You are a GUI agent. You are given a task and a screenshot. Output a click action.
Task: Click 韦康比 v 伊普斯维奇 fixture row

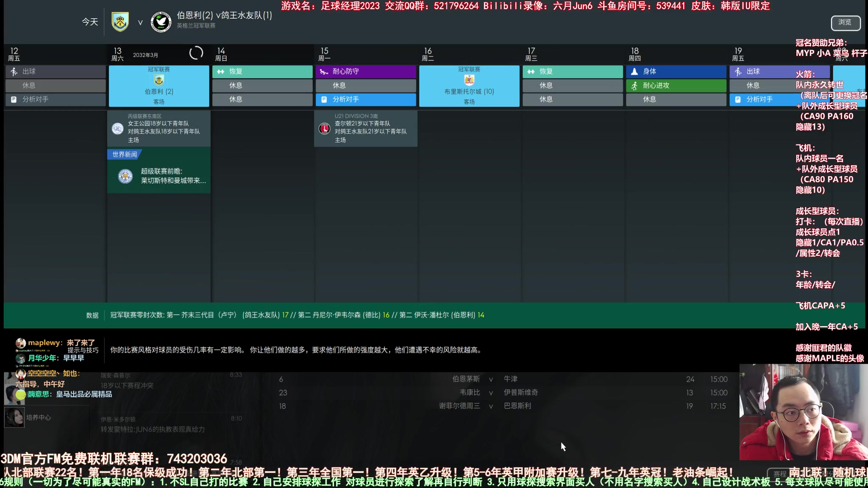[x=503, y=393]
